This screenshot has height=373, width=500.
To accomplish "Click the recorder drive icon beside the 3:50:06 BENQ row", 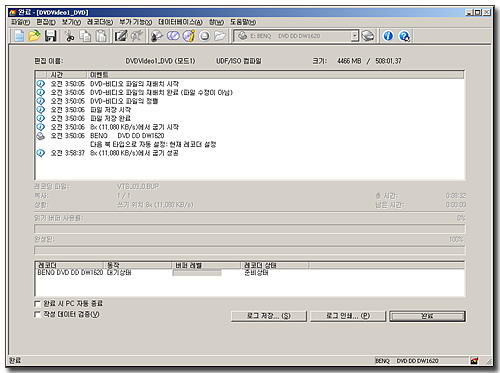I will 40,136.
